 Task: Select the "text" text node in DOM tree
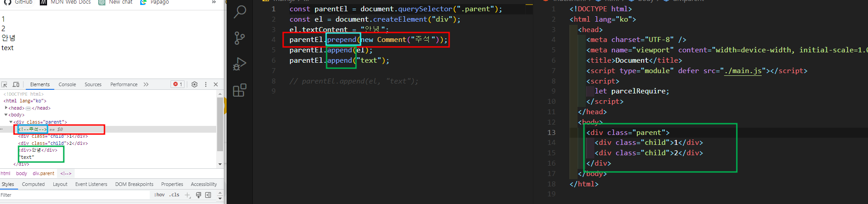click(26, 157)
